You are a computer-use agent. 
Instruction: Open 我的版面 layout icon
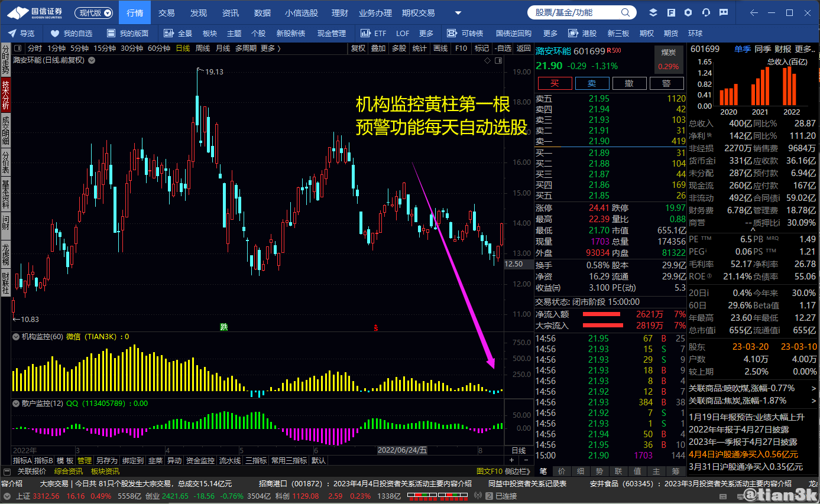click(x=111, y=34)
